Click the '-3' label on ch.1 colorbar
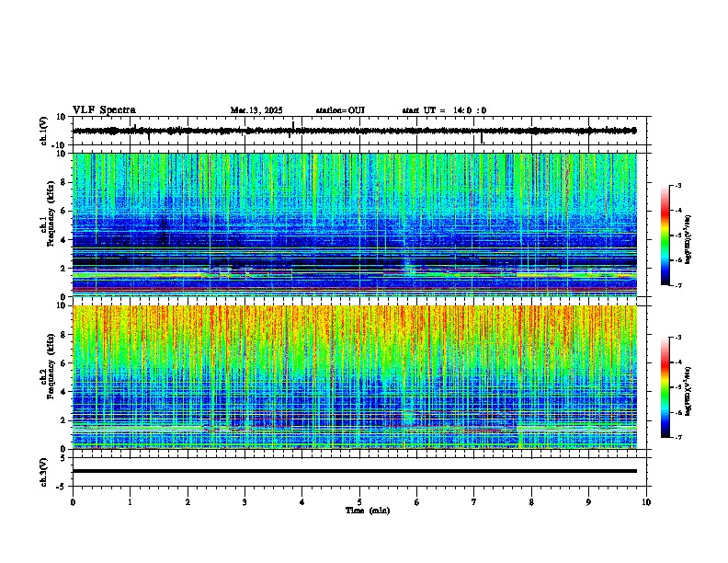The width and height of the screenshot is (728, 563). click(677, 185)
